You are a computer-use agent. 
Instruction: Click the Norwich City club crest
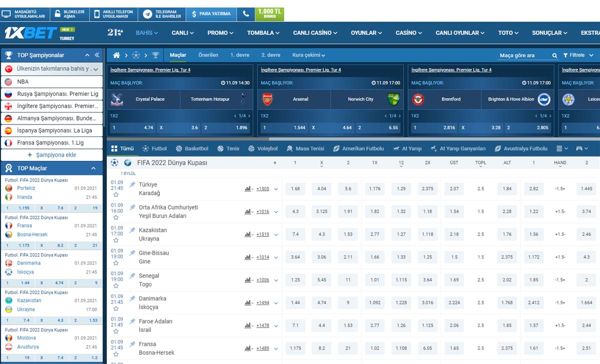(393, 99)
